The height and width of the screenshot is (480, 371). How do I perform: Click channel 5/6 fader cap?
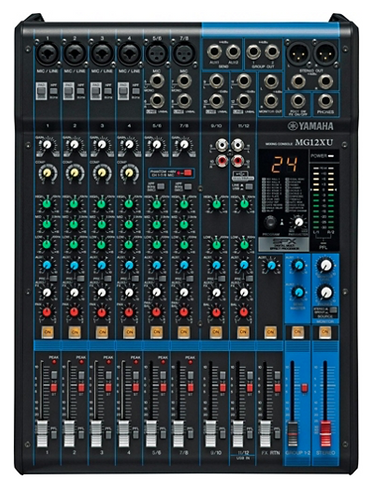point(151,433)
